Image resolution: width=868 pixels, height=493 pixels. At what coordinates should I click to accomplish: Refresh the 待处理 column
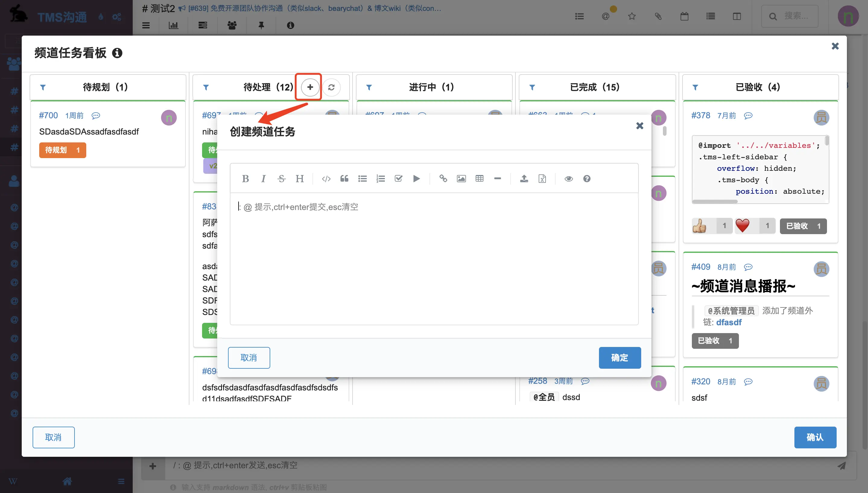[x=331, y=87]
